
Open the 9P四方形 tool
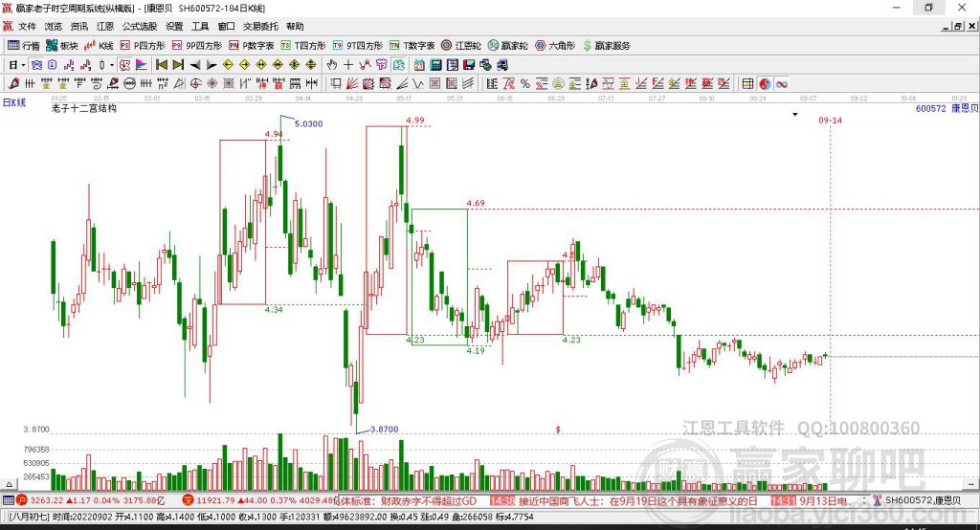pyautogui.click(x=197, y=46)
